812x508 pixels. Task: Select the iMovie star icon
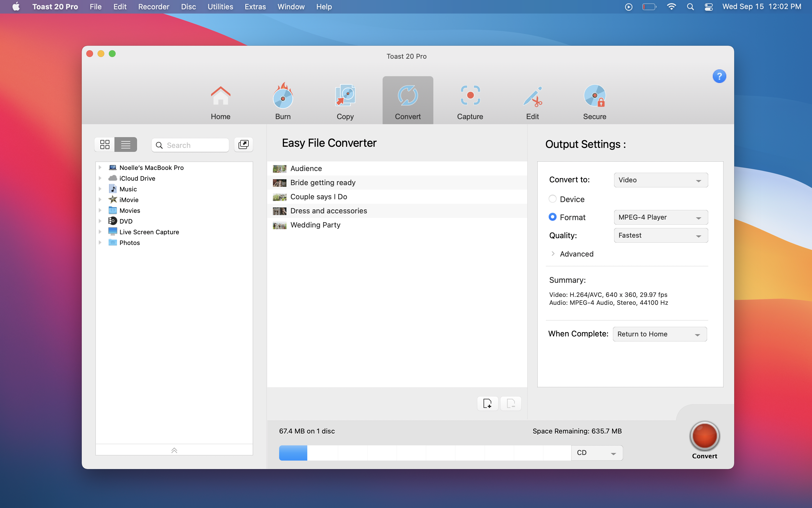113,200
